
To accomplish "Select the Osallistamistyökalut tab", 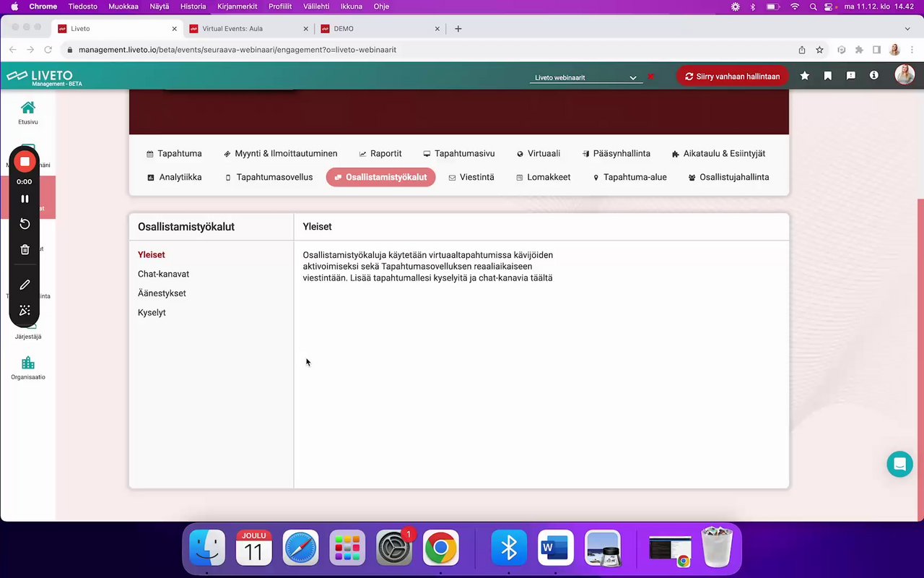I will tap(380, 177).
